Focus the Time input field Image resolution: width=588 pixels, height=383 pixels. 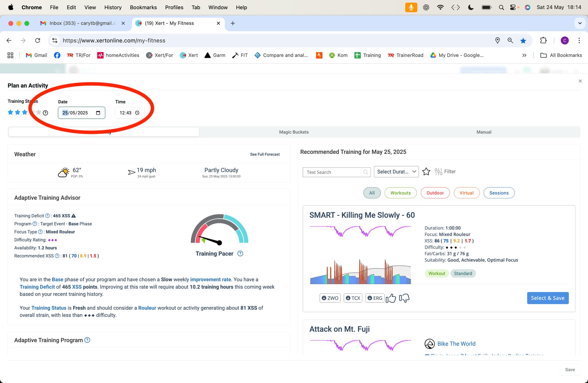click(x=130, y=113)
